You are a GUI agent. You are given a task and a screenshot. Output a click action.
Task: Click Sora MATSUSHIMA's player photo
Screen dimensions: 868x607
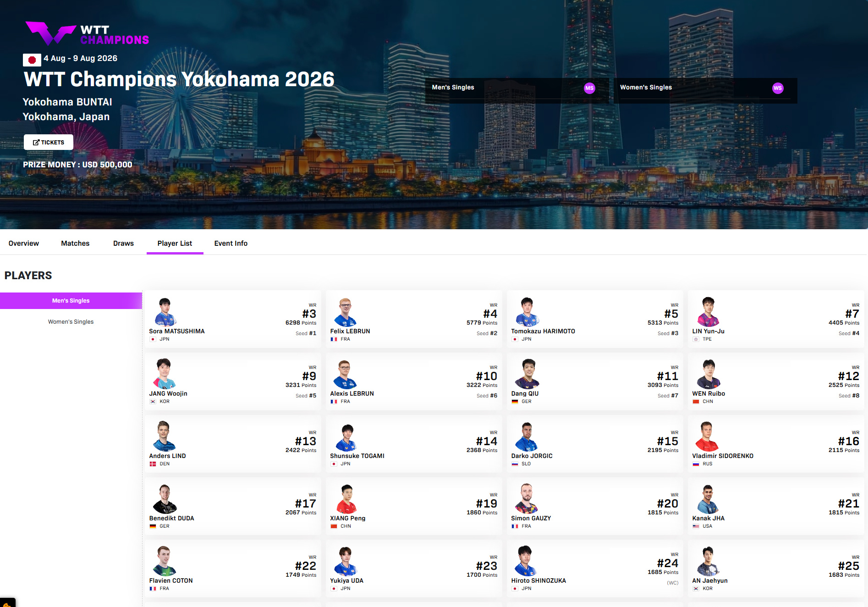coord(165,312)
